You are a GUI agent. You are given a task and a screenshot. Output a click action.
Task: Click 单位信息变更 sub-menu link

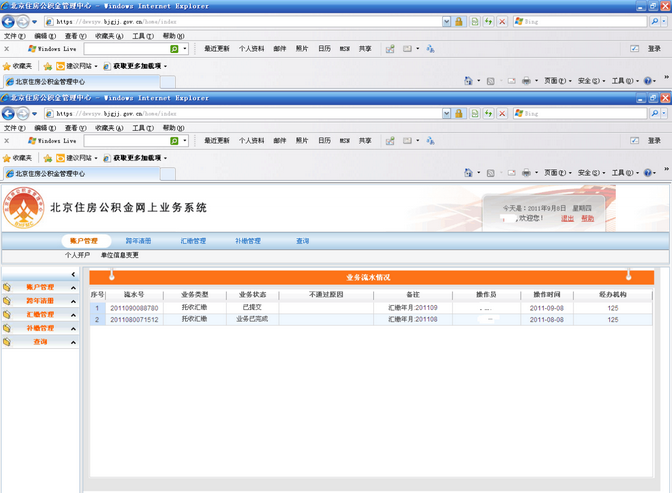coord(120,255)
